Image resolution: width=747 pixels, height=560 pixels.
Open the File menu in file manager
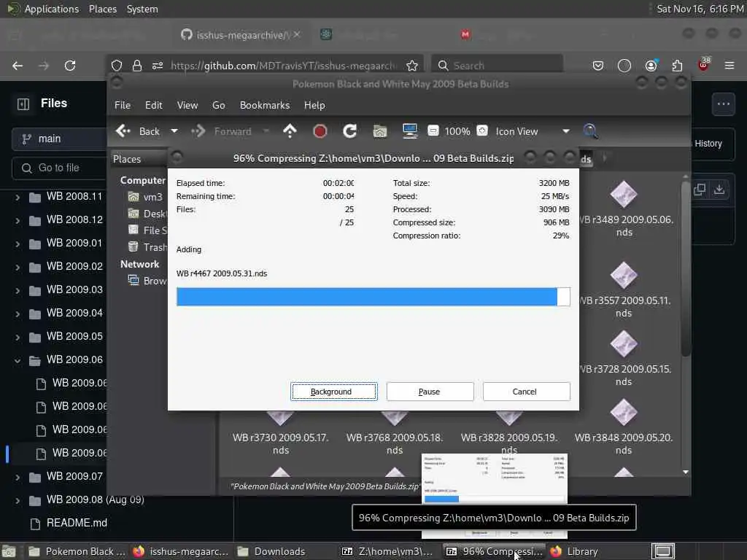click(x=123, y=105)
